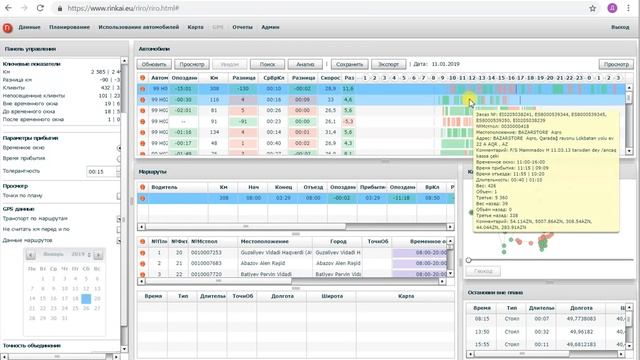Click hour 12 in the timeline header
The width and height of the screenshot is (640, 360).
point(472,78)
